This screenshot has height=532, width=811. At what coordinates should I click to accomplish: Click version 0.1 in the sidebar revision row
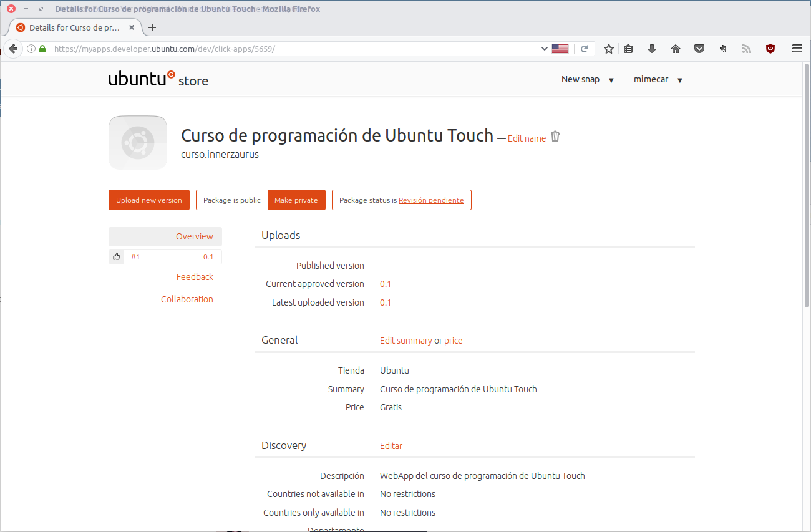point(208,257)
